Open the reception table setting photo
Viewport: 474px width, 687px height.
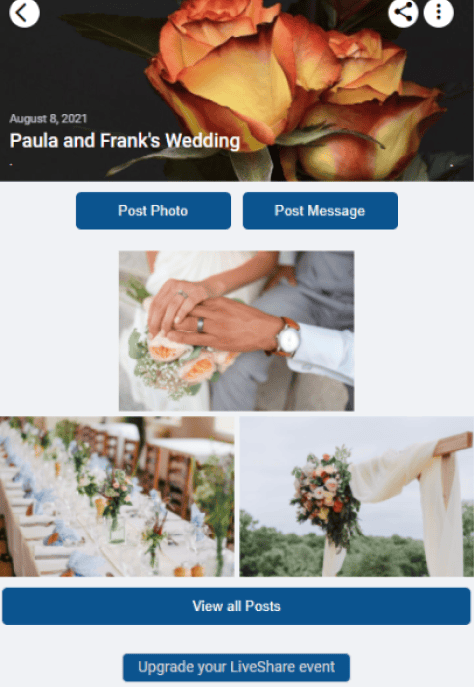[x=117, y=496]
